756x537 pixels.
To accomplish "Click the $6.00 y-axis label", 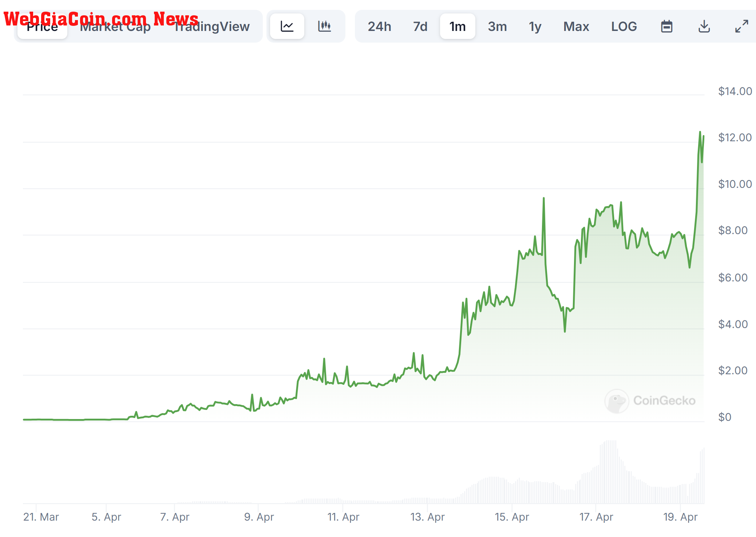I will [x=733, y=277].
